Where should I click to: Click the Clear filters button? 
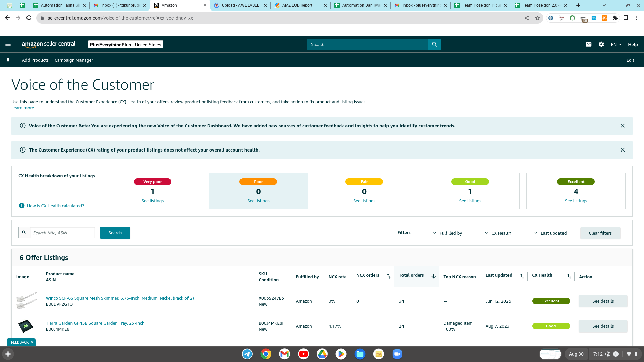pos(600,233)
